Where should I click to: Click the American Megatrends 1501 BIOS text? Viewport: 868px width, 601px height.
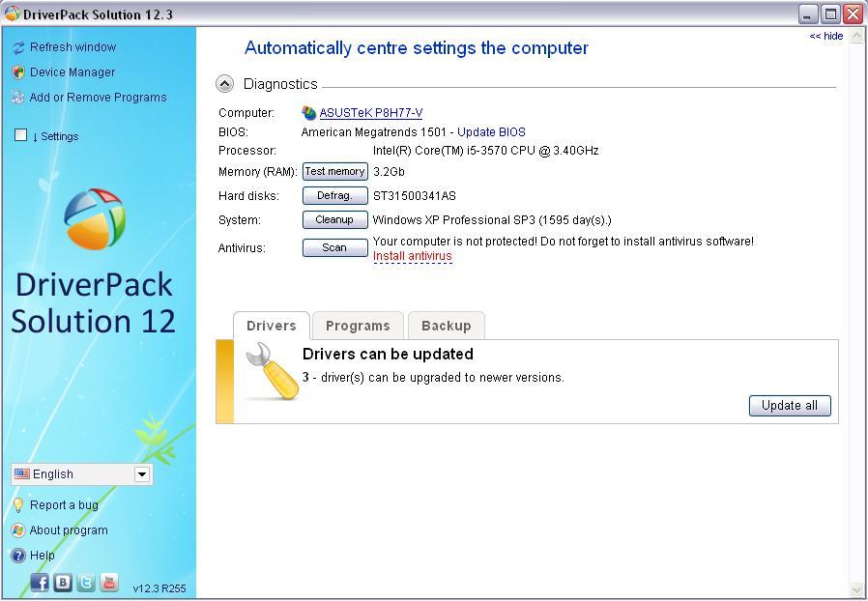tap(374, 132)
